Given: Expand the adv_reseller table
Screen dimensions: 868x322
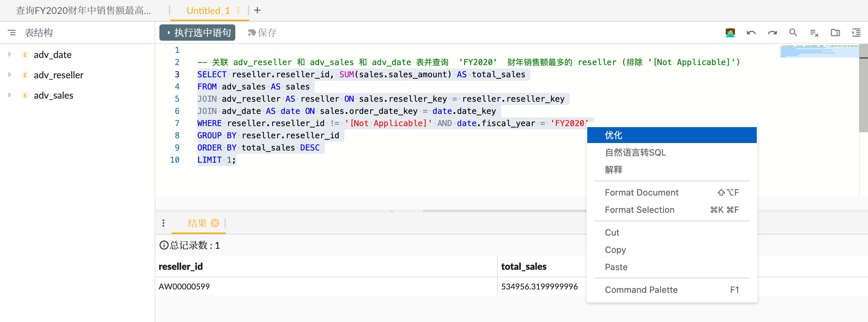Looking at the screenshot, I should point(9,75).
